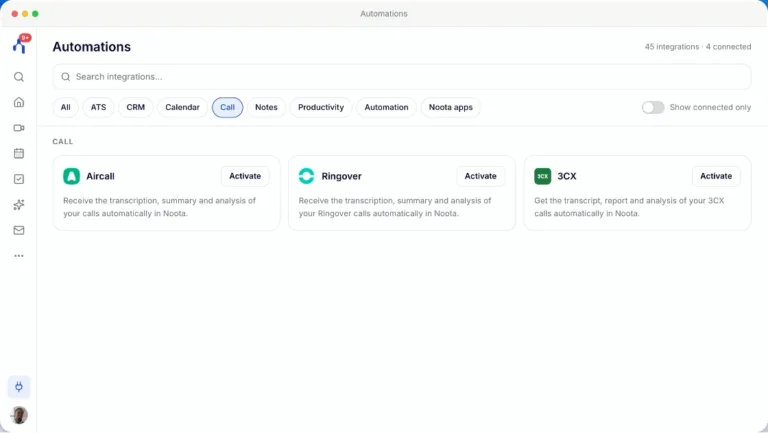
Task: Click the 3CX description text
Action: (629, 207)
